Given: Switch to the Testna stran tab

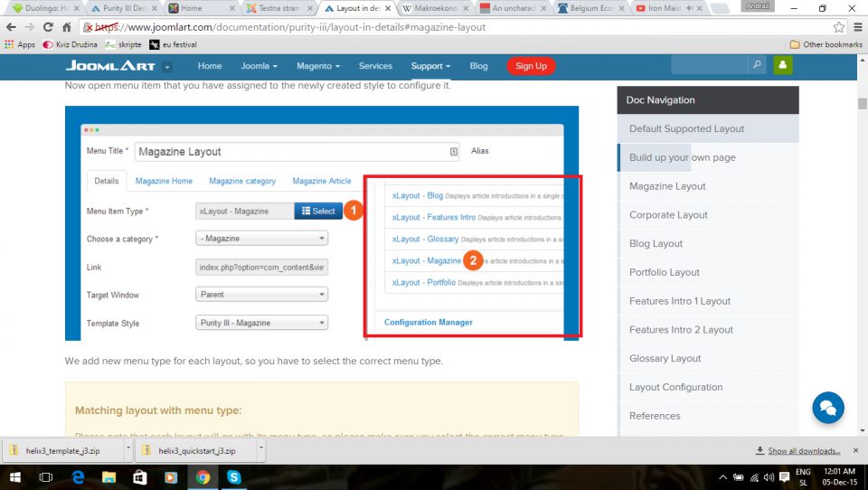Looking at the screenshot, I should (278, 8).
